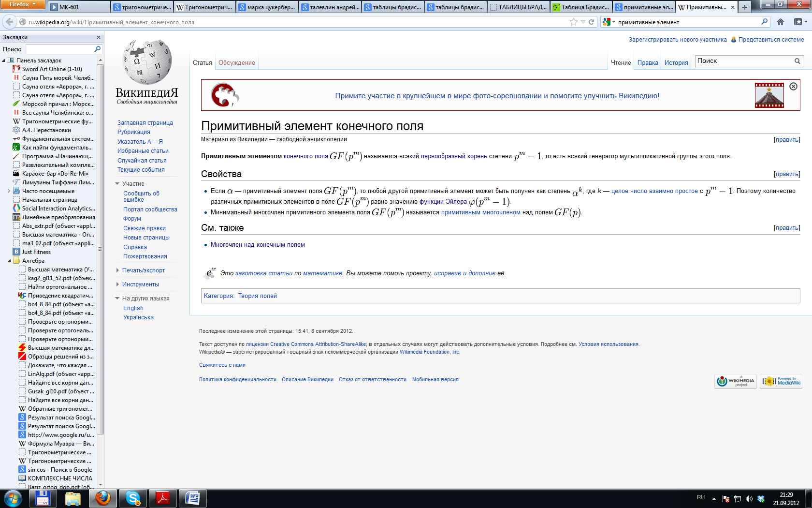Open the search engine selector dropdown

click(609, 22)
